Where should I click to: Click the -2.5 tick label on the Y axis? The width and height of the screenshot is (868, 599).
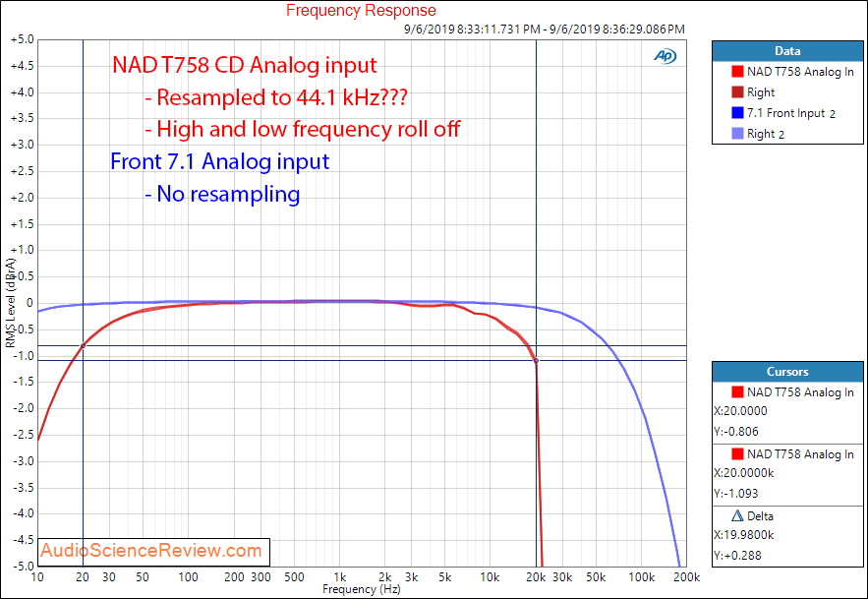click(x=24, y=435)
